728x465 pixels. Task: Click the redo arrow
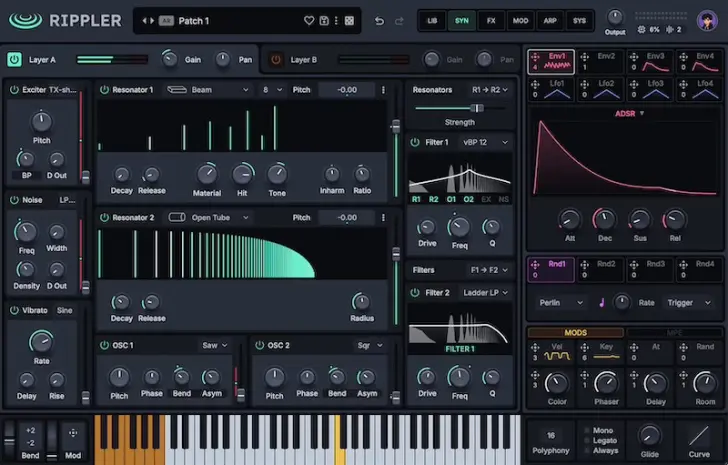(399, 21)
